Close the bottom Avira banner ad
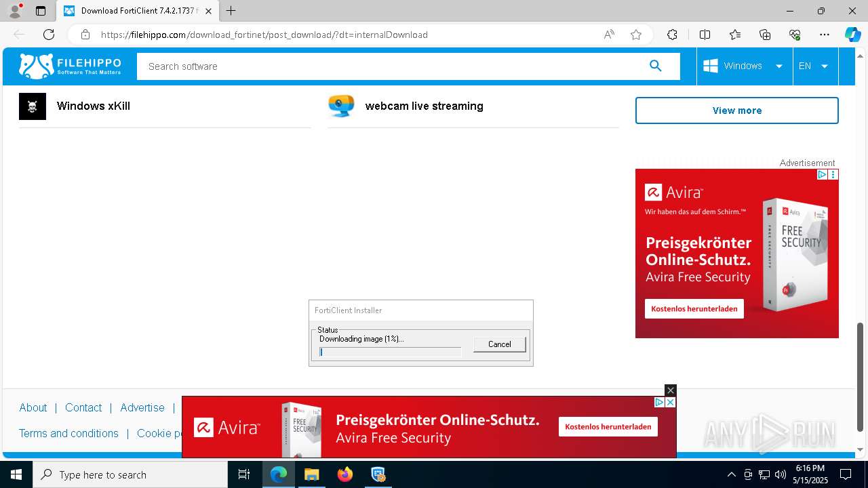Image resolution: width=868 pixels, height=488 pixels. tap(671, 390)
